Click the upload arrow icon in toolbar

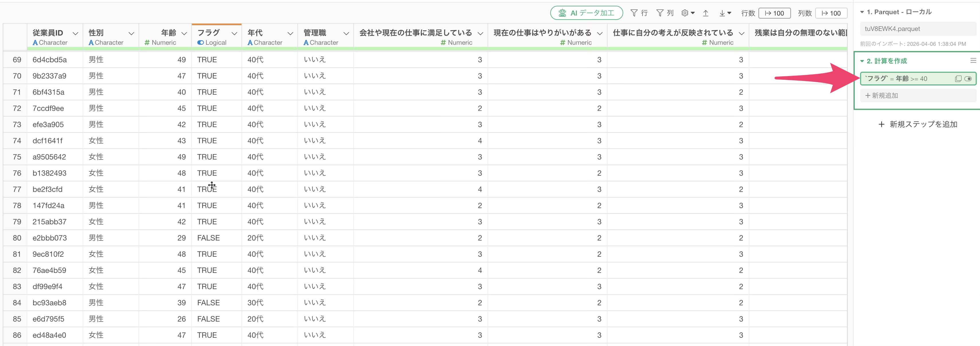tap(705, 13)
